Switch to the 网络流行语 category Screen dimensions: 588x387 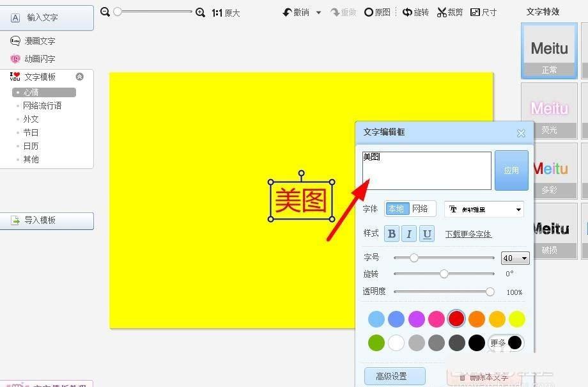coord(42,106)
